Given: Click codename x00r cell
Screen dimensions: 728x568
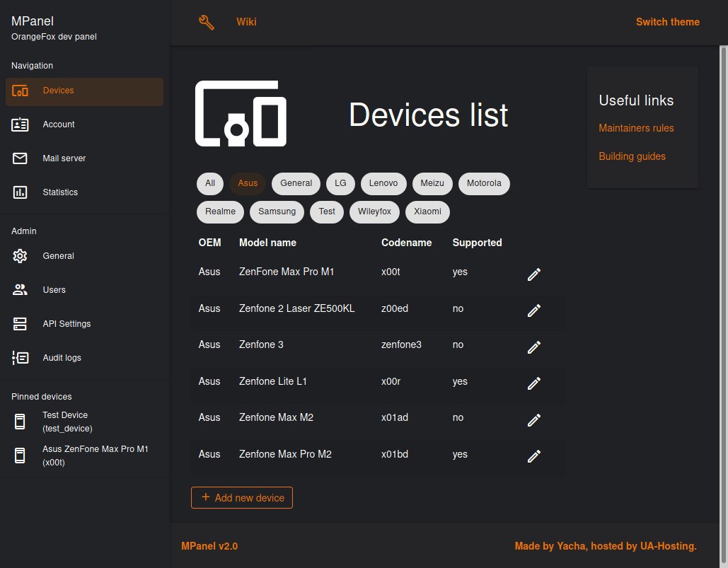Looking at the screenshot, I should [391, 381].
